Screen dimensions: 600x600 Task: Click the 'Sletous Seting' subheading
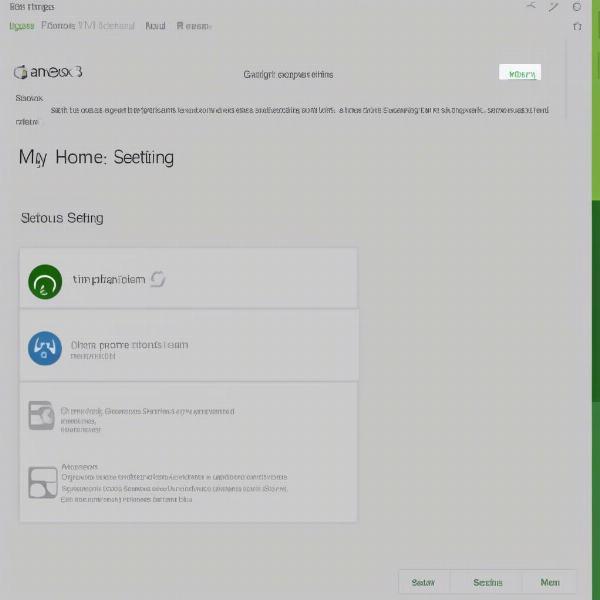pyautogui.click(x=62, y=218)
